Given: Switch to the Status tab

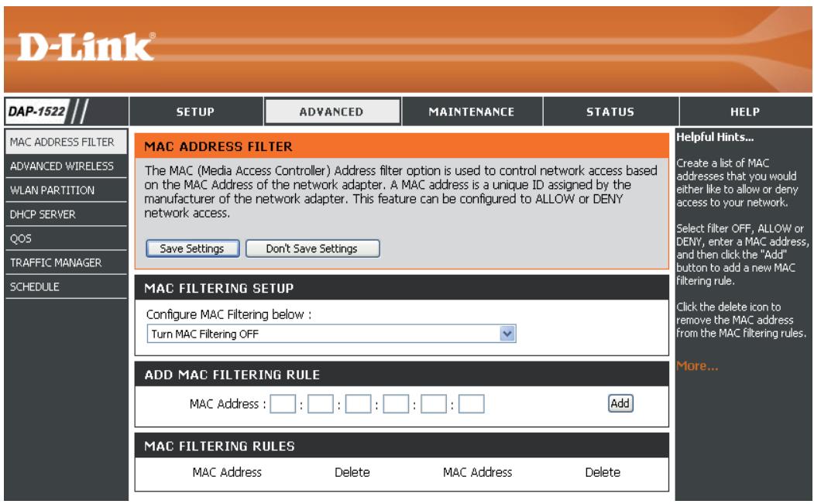Looking at the screenshot, I should pyautogui.click(x=610, y=111).
